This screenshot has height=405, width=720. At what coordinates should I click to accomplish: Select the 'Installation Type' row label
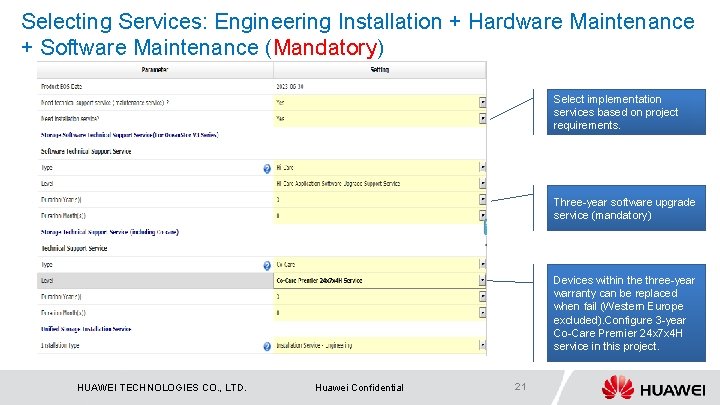coord(60,345)
